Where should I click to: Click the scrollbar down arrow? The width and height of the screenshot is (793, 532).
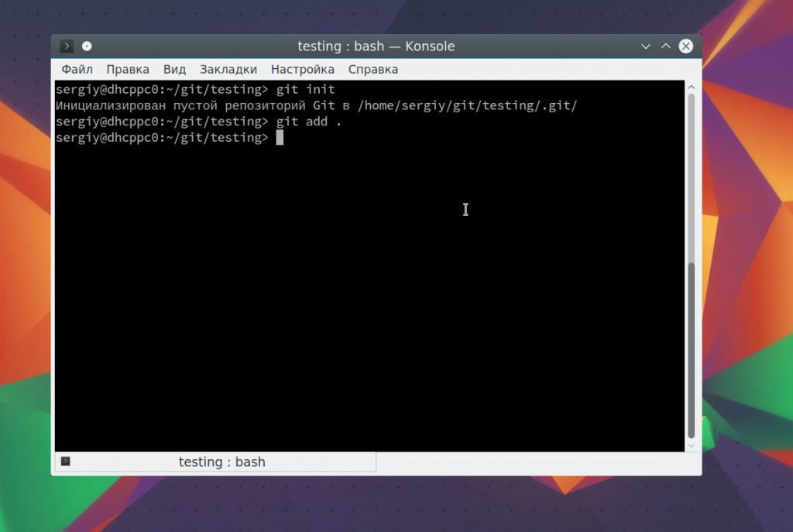(x=691, y=445)
